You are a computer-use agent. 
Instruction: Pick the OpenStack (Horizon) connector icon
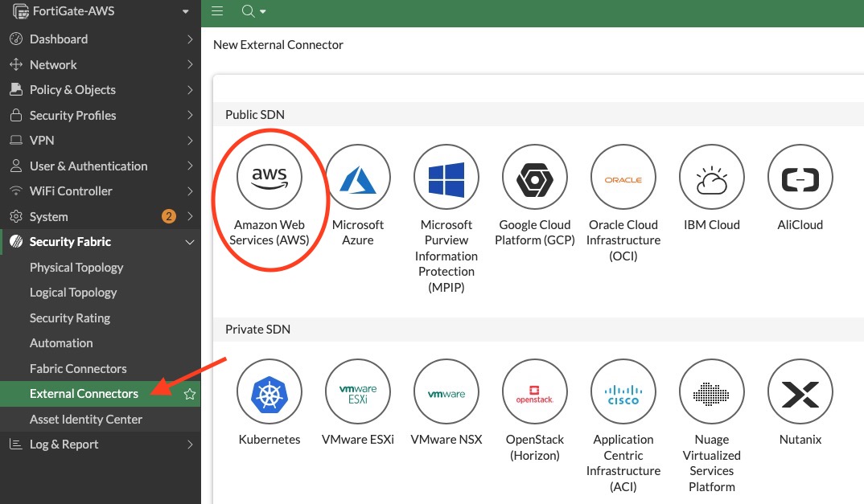534,391
